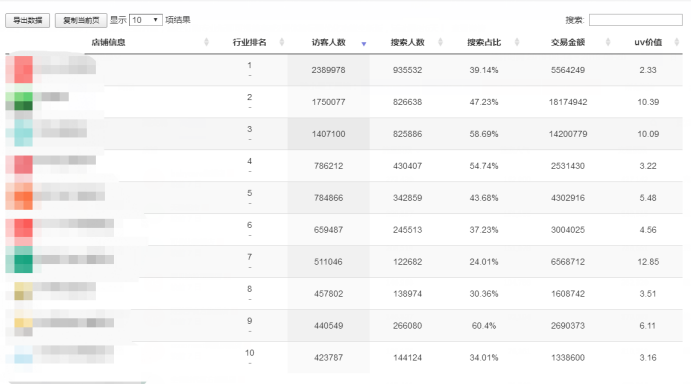
Task: Click uv value 10.39
Action: (648, 102)
